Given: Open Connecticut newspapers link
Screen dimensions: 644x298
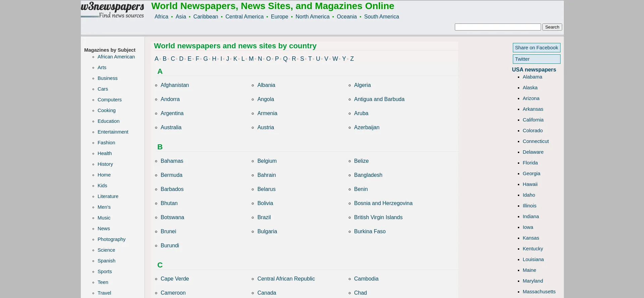Looking at the screenshot, I should coord(536,141).
